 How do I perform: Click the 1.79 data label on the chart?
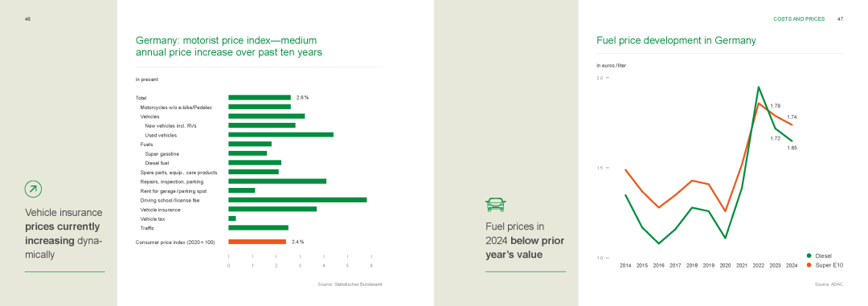tap(776, 106)
